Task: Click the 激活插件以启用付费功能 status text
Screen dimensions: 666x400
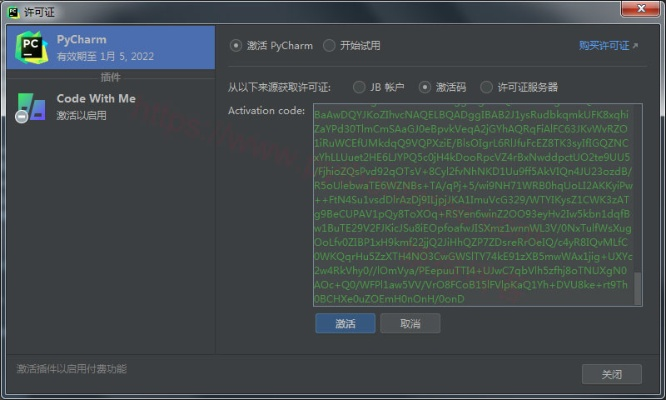Action: pyautogui.click(x=71, y=369)
